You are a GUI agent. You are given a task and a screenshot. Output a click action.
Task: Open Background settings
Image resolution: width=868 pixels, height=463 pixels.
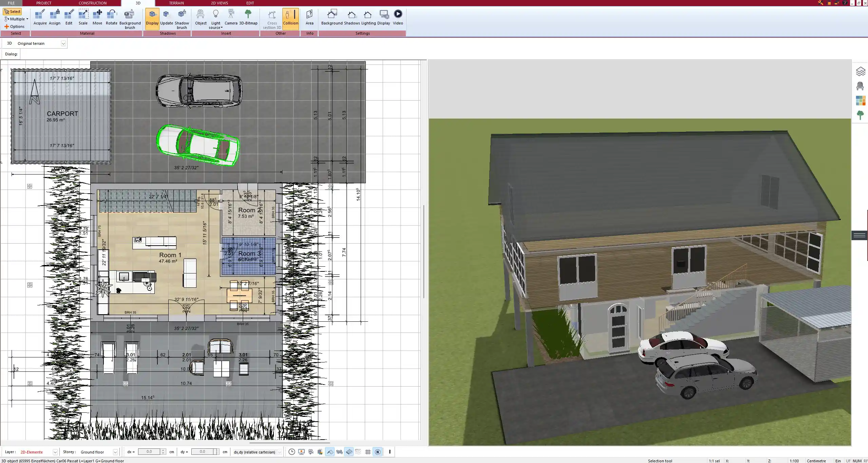point(332,18)
